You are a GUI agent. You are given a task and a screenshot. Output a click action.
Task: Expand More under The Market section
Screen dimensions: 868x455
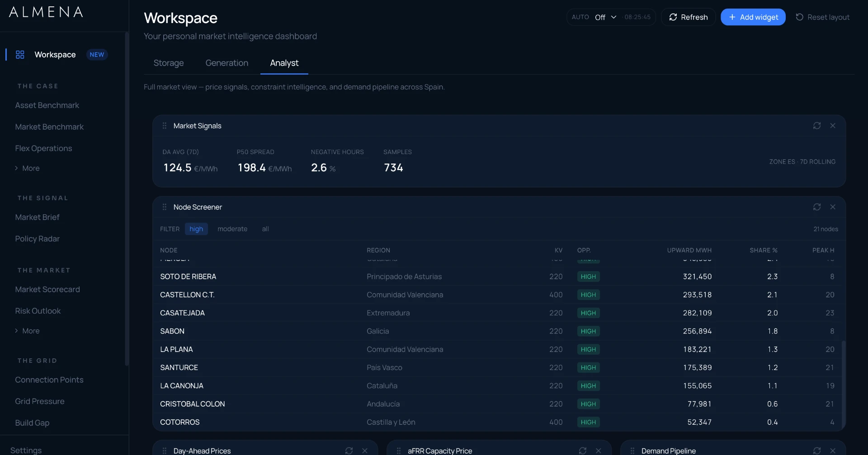[27, 331]
